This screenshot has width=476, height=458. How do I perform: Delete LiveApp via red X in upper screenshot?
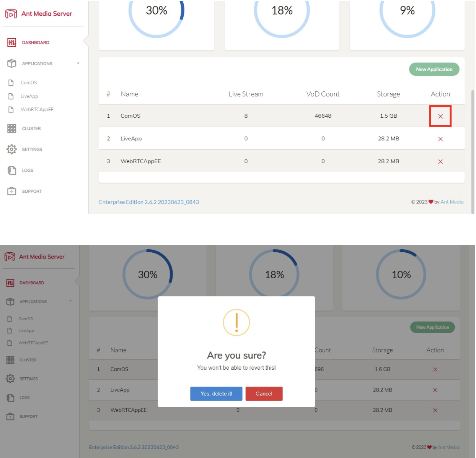coord(440,139)
